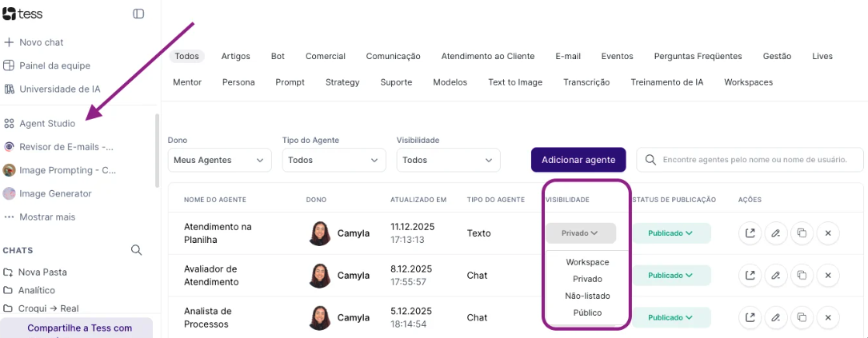Click Adicionar agente button
868x338 pixels.
click(x=578, y=160)
